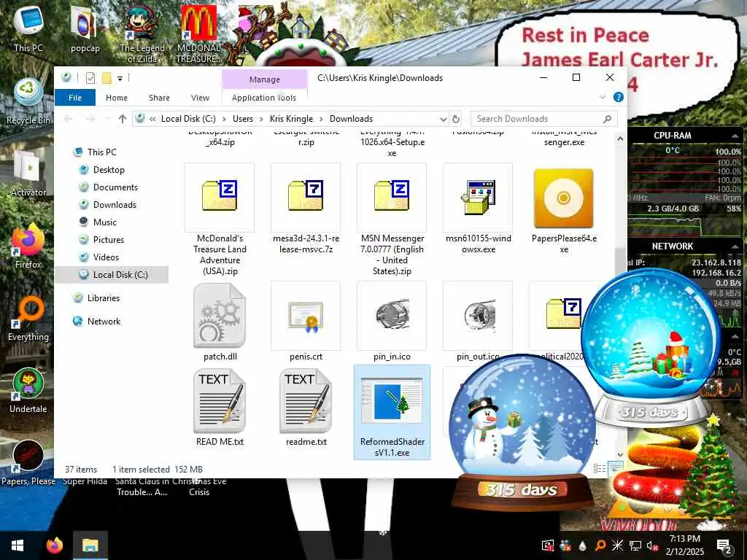
Task: Switch to Share ribbon tab
Action: pos(159,98)
